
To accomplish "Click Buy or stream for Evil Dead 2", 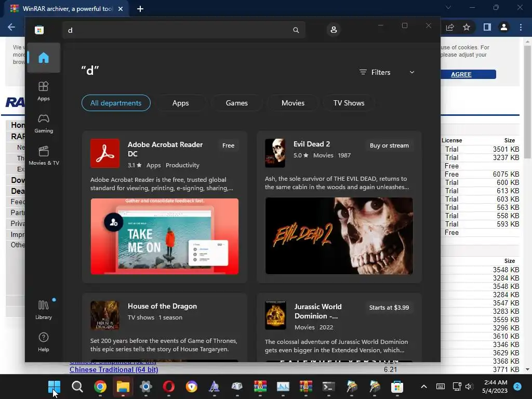I will [389, 145].
